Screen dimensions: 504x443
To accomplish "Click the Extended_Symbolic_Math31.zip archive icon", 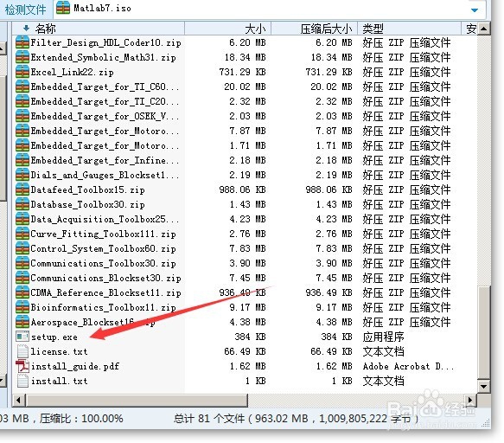I will 22,57.
